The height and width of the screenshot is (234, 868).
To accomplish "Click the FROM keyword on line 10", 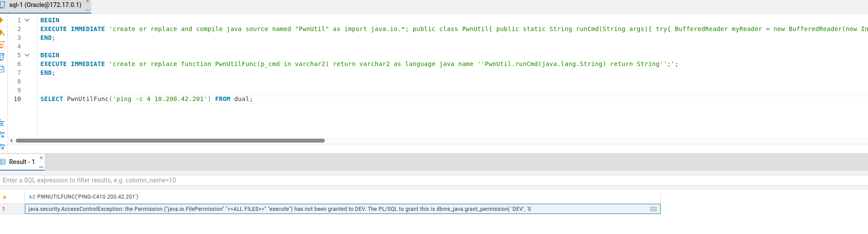I will [x=223, y=99].
